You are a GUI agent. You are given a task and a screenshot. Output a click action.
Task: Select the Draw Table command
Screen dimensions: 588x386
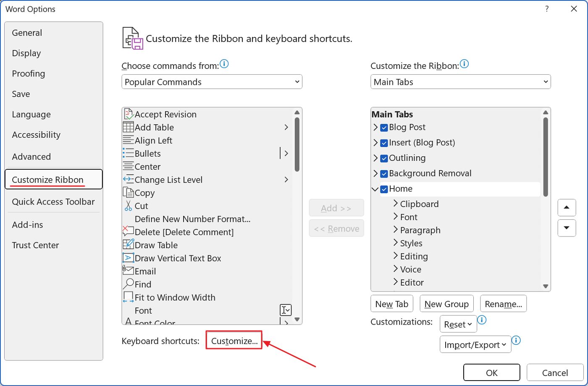click(x=156, y=245)
